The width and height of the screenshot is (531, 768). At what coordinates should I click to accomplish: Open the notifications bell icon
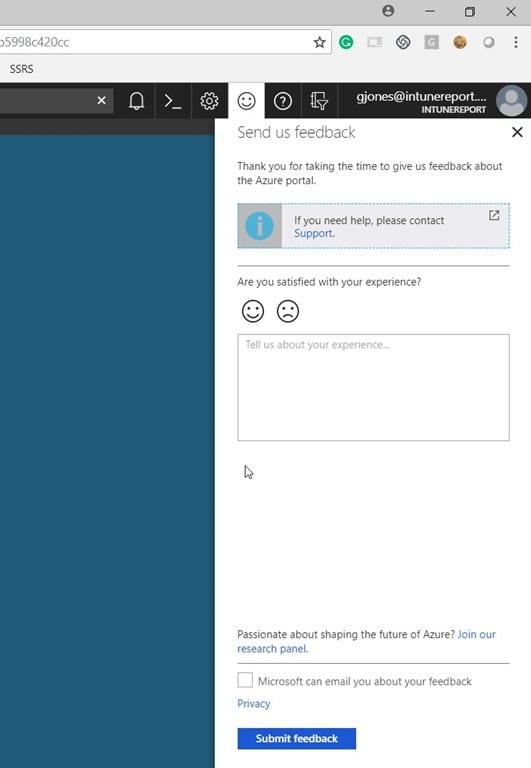(136, 101)
